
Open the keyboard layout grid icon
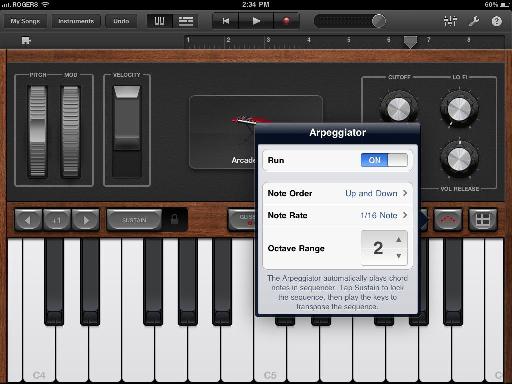pyautogui.click(x=483, y=220)
